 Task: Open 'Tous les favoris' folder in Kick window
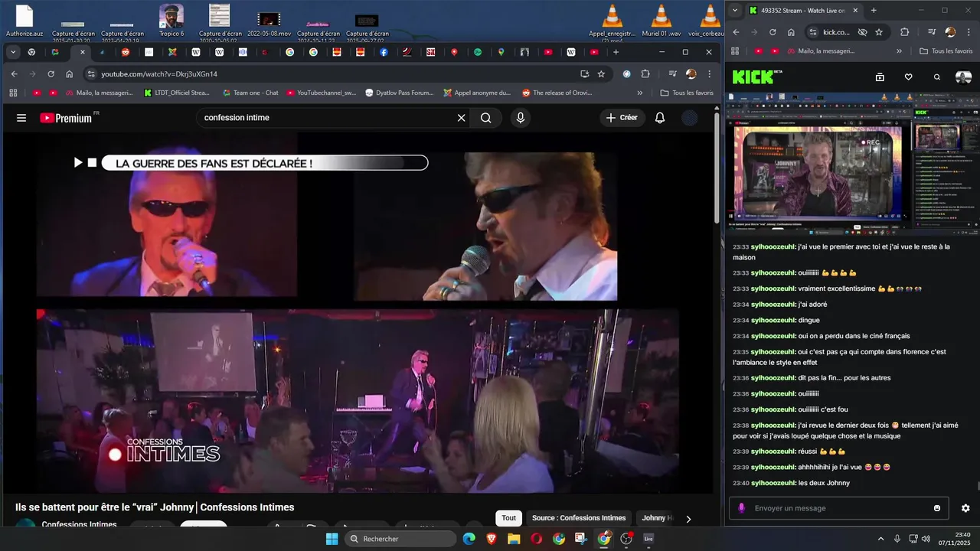point(946,51)
